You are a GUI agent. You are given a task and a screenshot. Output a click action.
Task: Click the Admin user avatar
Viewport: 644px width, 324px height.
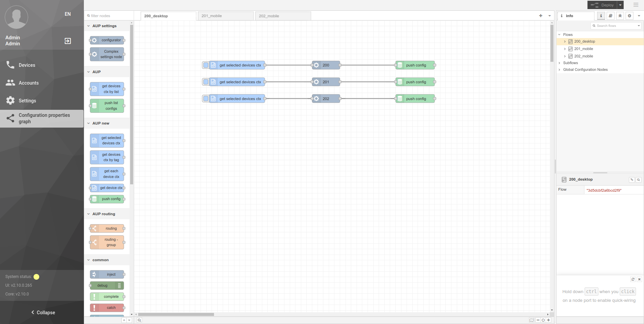(16, 17)
